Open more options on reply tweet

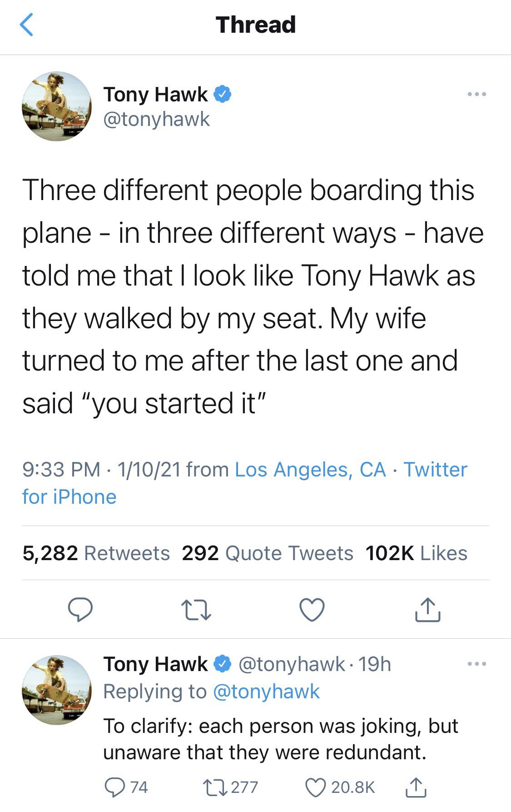pos(477,664)
